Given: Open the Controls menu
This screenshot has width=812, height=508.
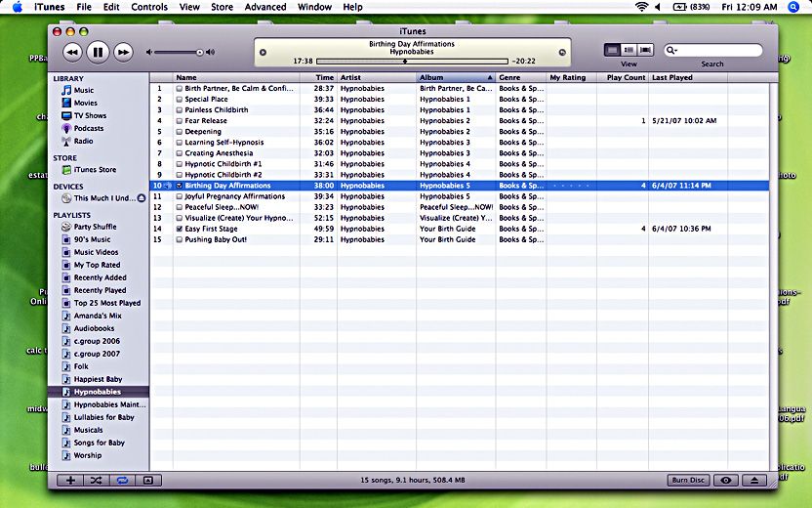Looking at the screenshot, I should point(149,7).
